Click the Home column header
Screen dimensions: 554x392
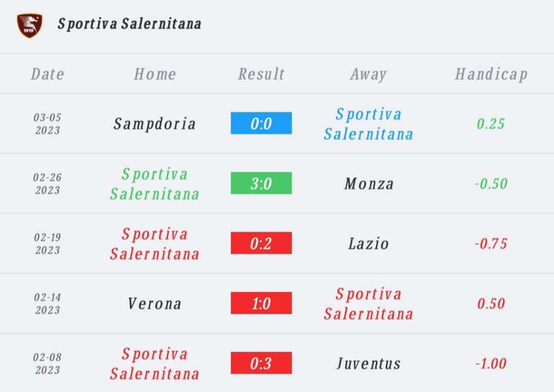click(155, 74)
